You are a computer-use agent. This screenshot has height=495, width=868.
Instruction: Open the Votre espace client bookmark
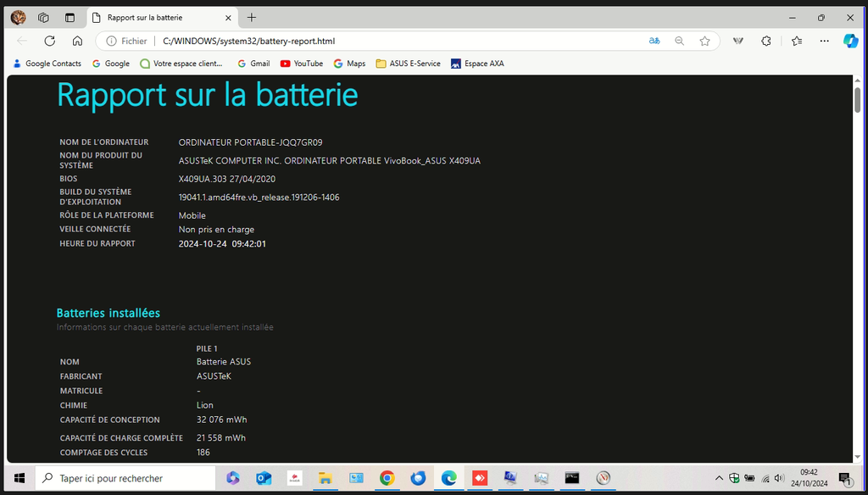click(x=181, y=64)
